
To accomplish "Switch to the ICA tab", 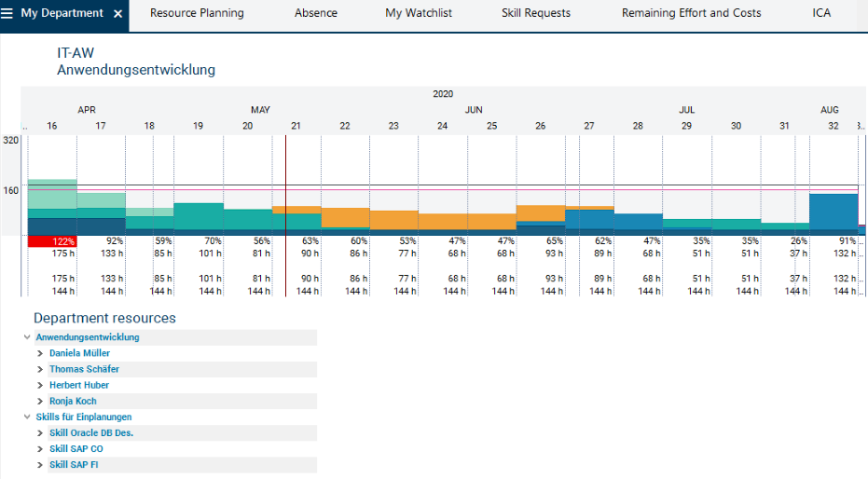I will point(821,13).
